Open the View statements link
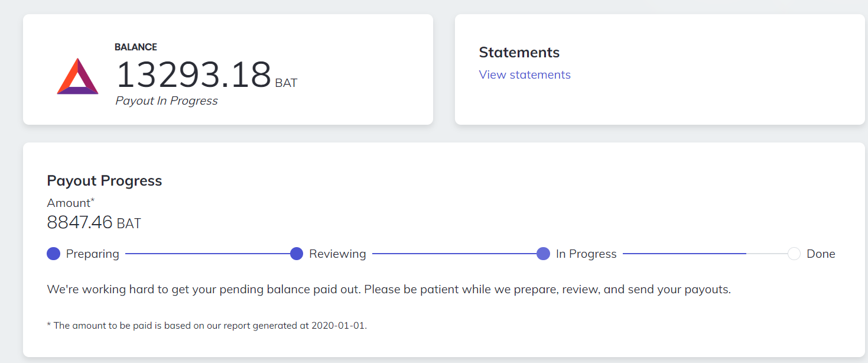The image size is (868, 363). [x=525, y=74]
